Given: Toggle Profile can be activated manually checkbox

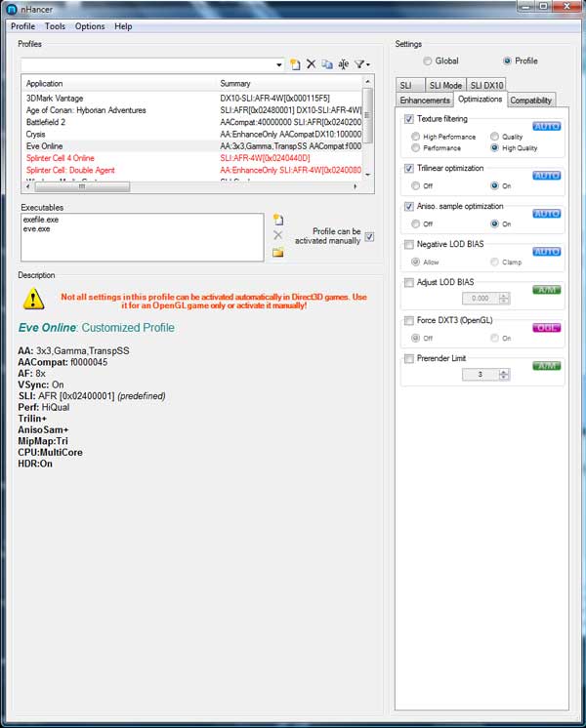Looking at the screenshot, I should (369, 237).
